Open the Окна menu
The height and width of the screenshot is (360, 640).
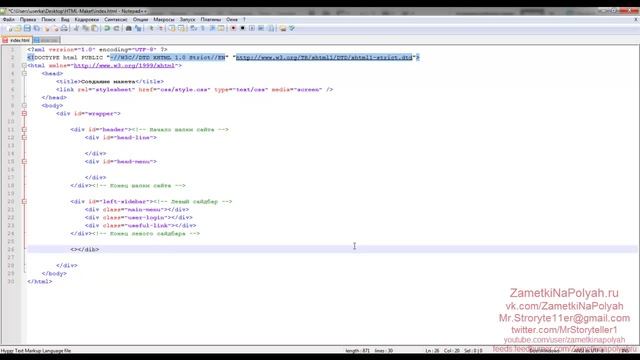point(231,20)
